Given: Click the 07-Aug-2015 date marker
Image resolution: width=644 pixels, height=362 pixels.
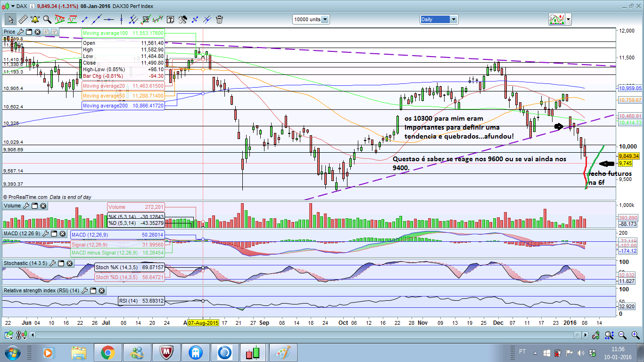Looking at the screenshot, I should click(203, 323).
